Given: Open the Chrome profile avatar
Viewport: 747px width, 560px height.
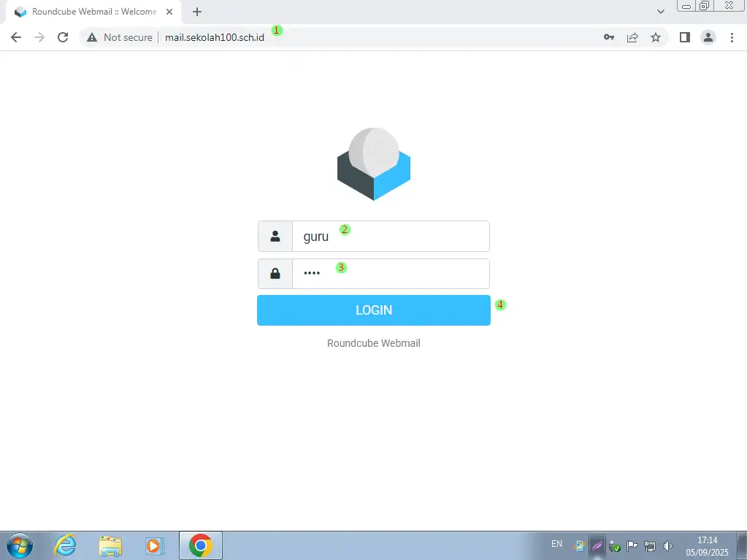Looking at the screenshot, I should tap(708, 37).
